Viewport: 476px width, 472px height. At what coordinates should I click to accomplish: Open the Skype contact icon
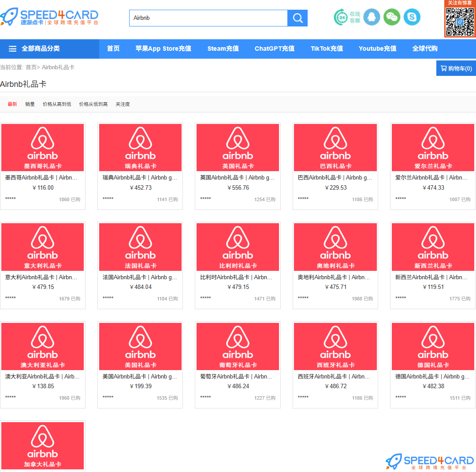412,17
